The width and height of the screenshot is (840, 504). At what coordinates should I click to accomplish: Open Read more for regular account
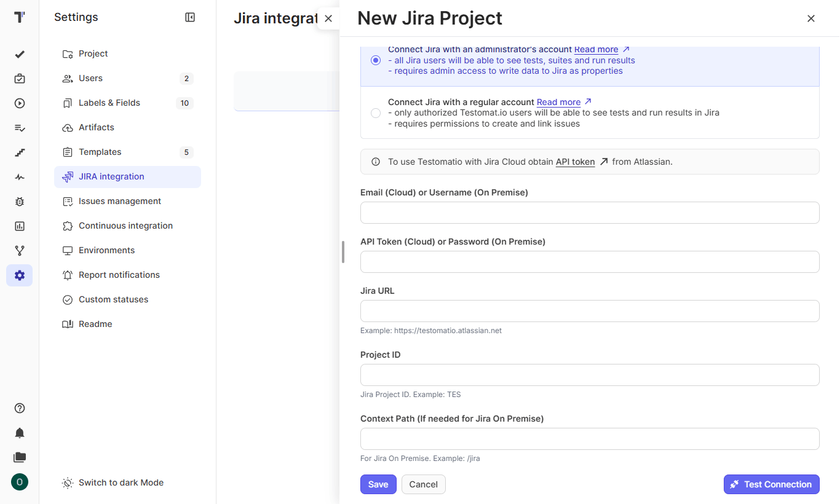coord(558,102)
